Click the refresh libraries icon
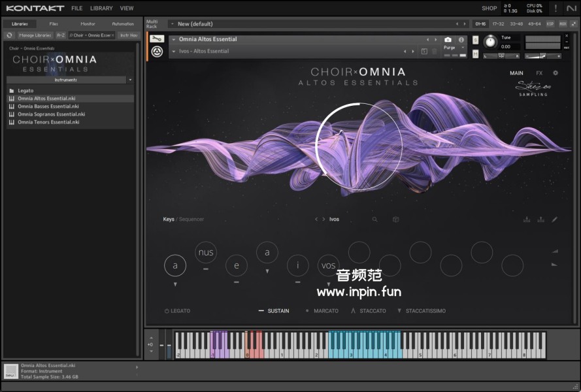Viewport: 581px width, 392px height. pyautogui.click(x=10, y=35)
